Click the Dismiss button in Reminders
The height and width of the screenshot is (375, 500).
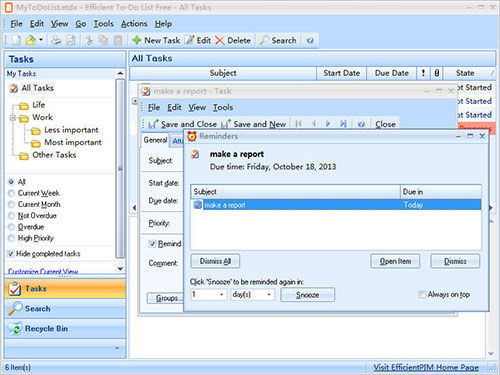pyautogui.click(x=455, y=261)
